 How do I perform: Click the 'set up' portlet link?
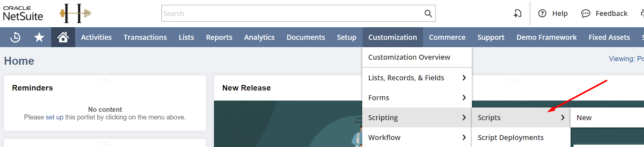pos(54,117)
